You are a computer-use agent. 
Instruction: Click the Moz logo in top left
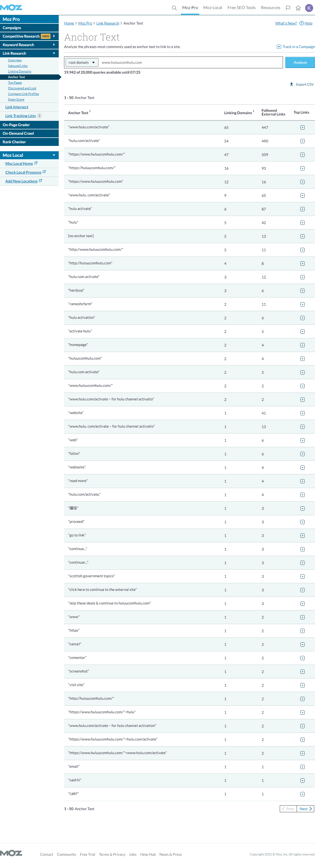pos(11,7)
